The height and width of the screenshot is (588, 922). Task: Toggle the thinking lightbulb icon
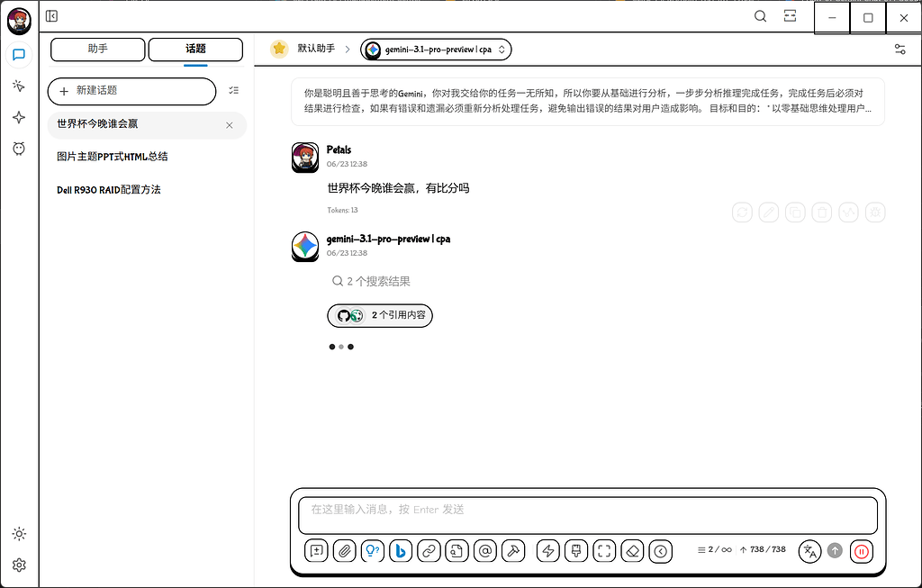coord(372,552)
